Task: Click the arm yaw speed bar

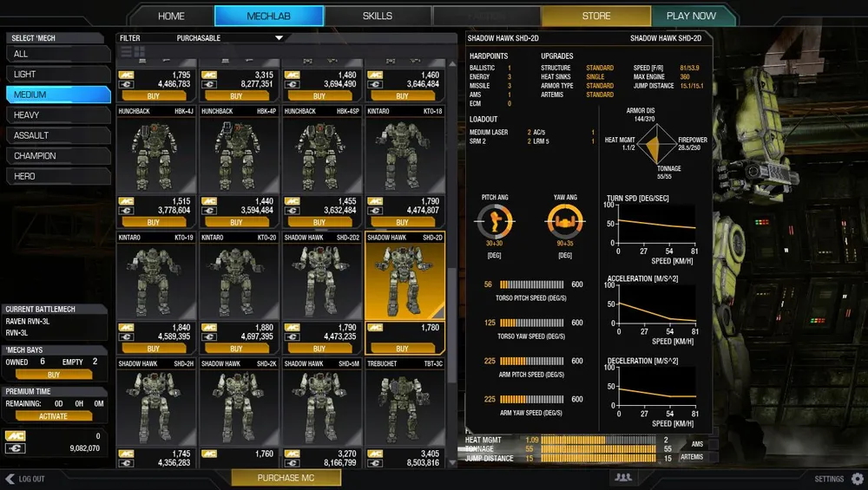Action: click(532, 399)
